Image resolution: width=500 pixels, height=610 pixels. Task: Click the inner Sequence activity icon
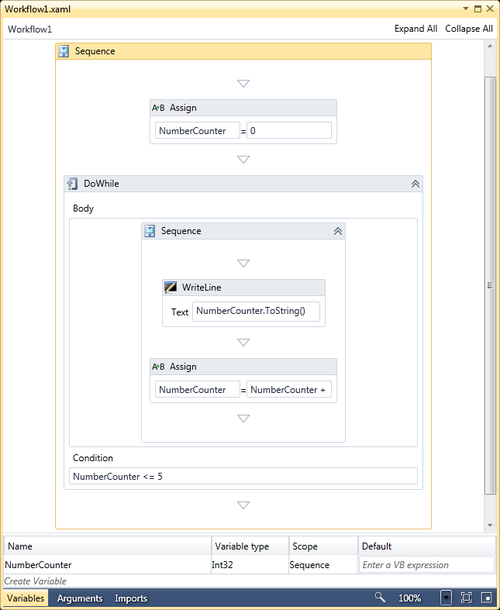pyautogui.click(x=150, y=231)
